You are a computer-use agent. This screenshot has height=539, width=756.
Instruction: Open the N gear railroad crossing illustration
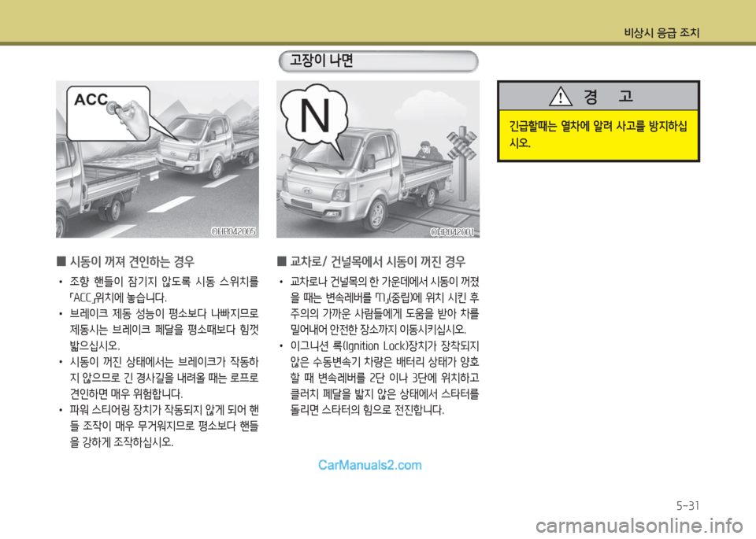pos(378,159)
